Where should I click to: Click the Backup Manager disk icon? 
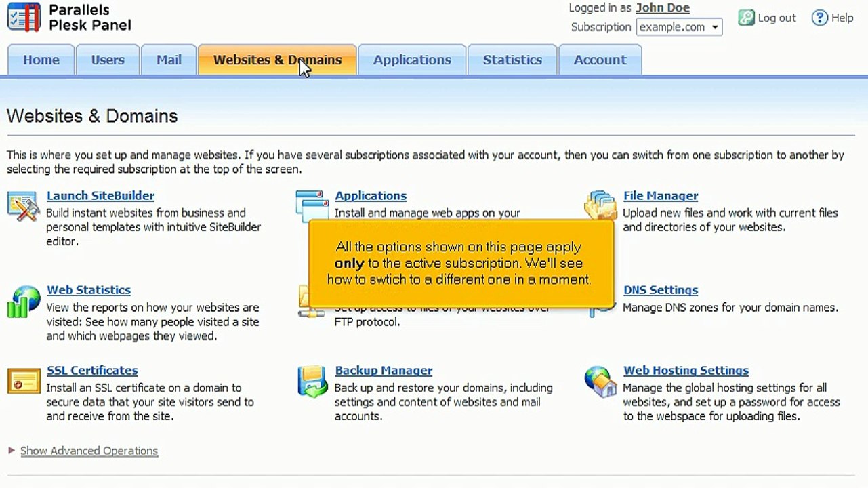point(312,382)
